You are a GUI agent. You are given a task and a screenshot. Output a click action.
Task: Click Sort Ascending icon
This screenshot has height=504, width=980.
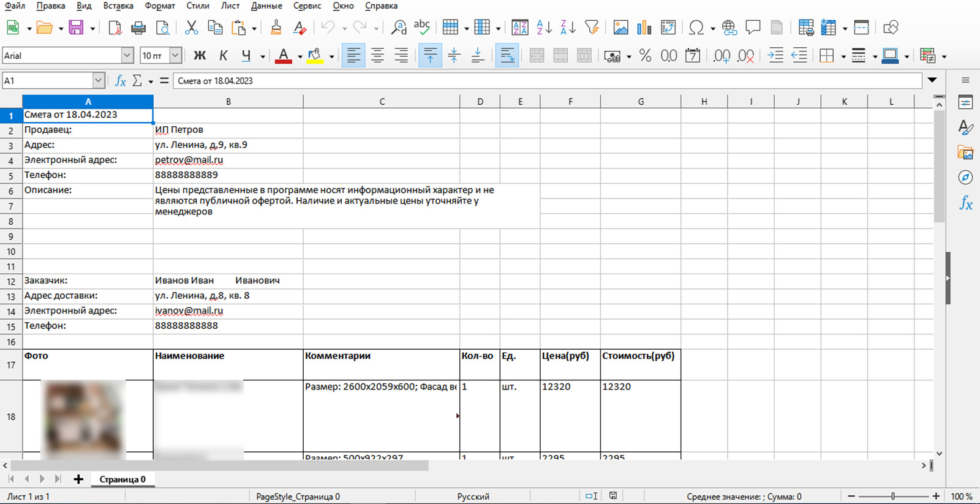point(544,28)
